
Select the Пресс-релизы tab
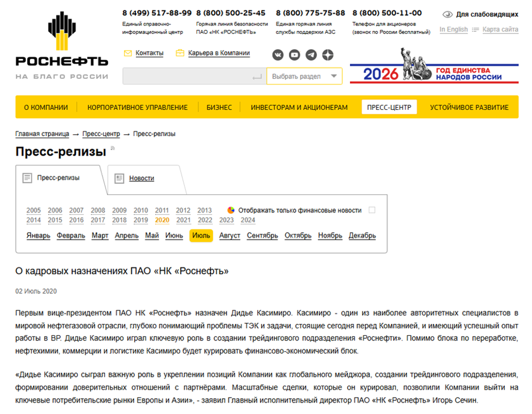[x=58, y=178]
